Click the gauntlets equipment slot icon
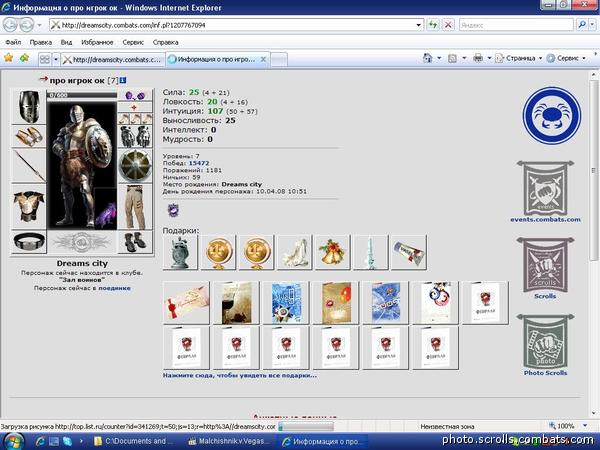The image size is (600, 450). tap(135, 136)
